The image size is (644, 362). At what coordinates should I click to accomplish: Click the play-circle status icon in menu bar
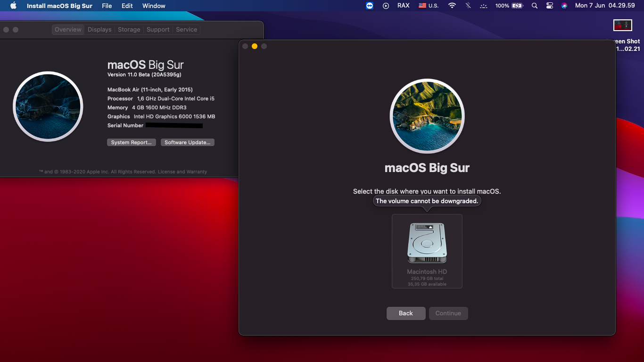[x=386, y=6]
